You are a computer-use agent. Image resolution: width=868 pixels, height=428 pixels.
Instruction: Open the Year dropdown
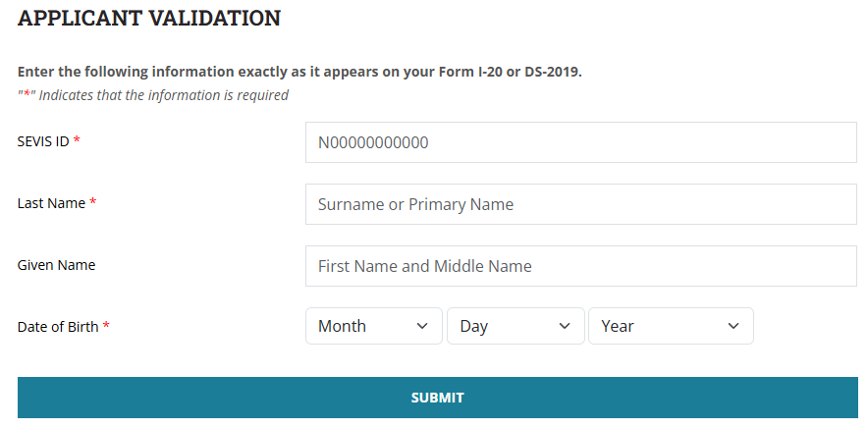point(670,326)
